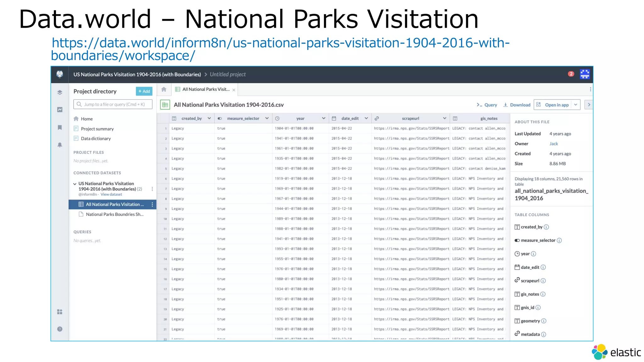Show info for date_edit column
The width and height of the screenshot is (644, 362).
543,267
